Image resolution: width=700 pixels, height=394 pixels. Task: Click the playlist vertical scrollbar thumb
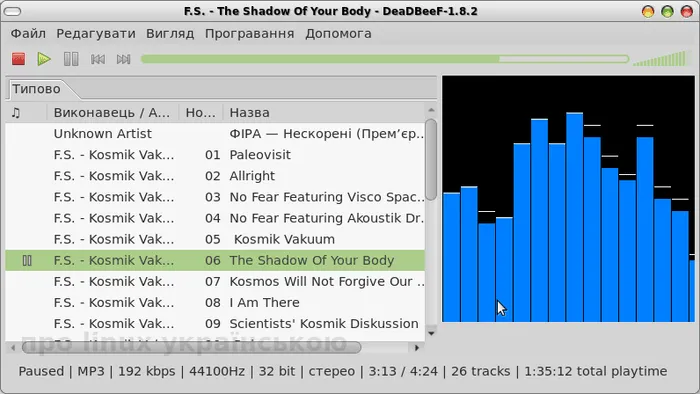point(431,160)
